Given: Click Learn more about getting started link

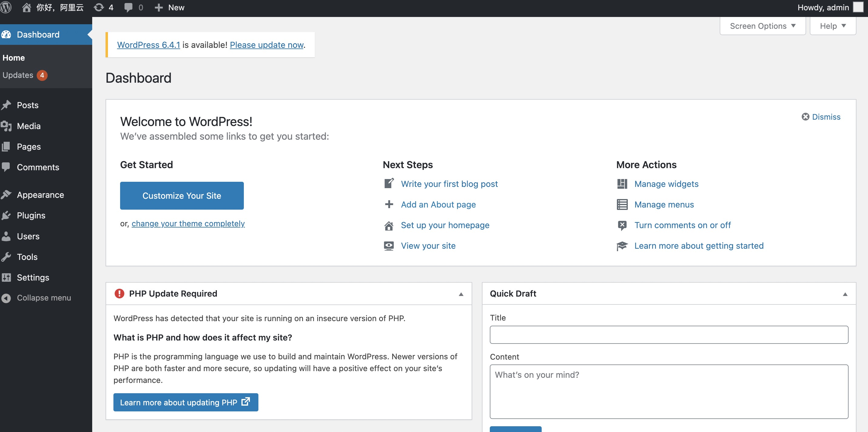Looking at the screenshot, I should click(699, 245).
